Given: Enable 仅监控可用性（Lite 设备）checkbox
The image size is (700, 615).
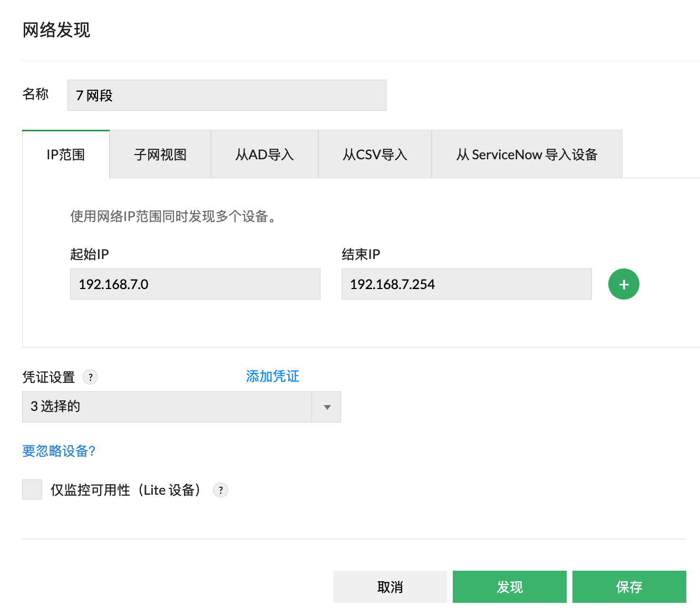Looking at the screenshot, I should [x=32, y=489].
